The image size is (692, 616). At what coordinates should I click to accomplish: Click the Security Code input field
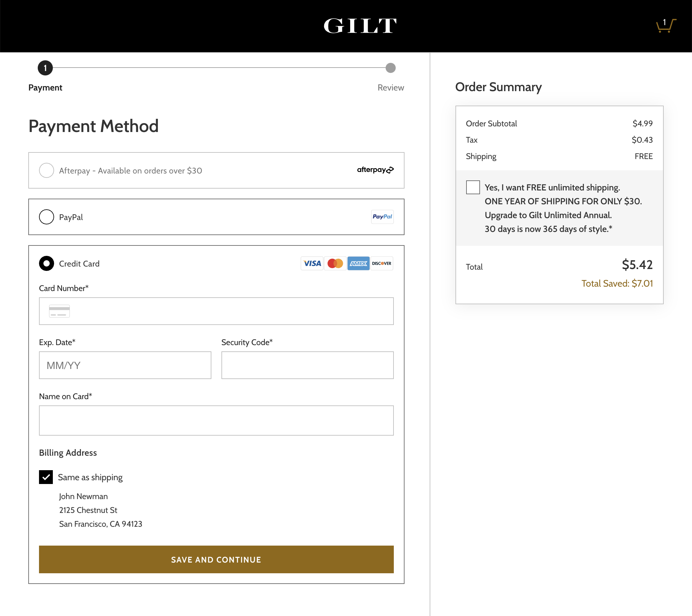[307, 365]
